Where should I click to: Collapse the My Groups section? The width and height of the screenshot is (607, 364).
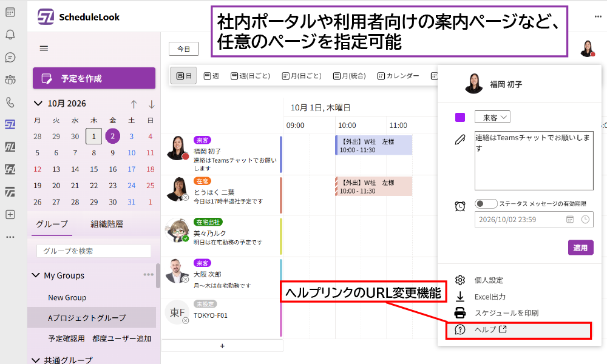[36, 275]
